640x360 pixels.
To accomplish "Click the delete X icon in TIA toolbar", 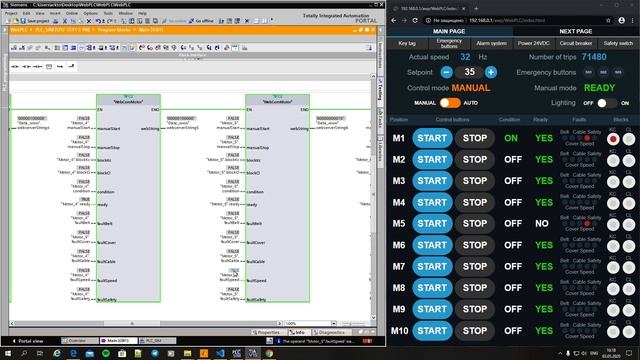I will [x=89, y=21].
